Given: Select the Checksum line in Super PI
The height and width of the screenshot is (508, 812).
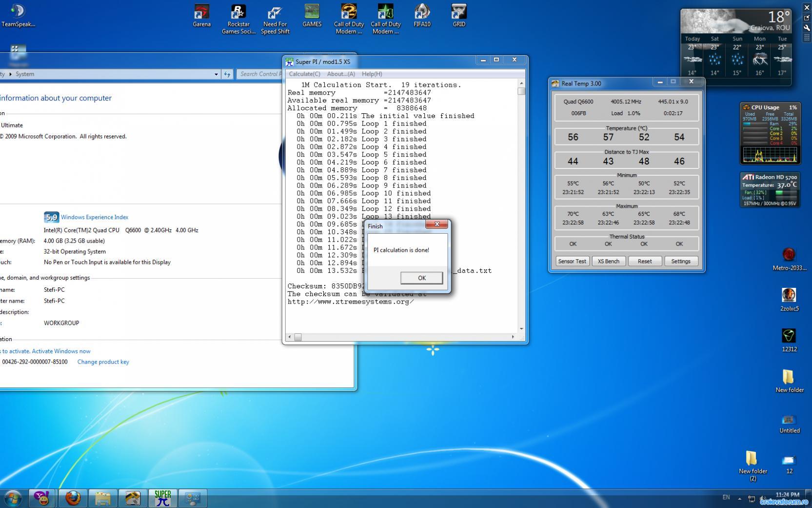Looking at the screenshot, I should [x=326, y=286].
